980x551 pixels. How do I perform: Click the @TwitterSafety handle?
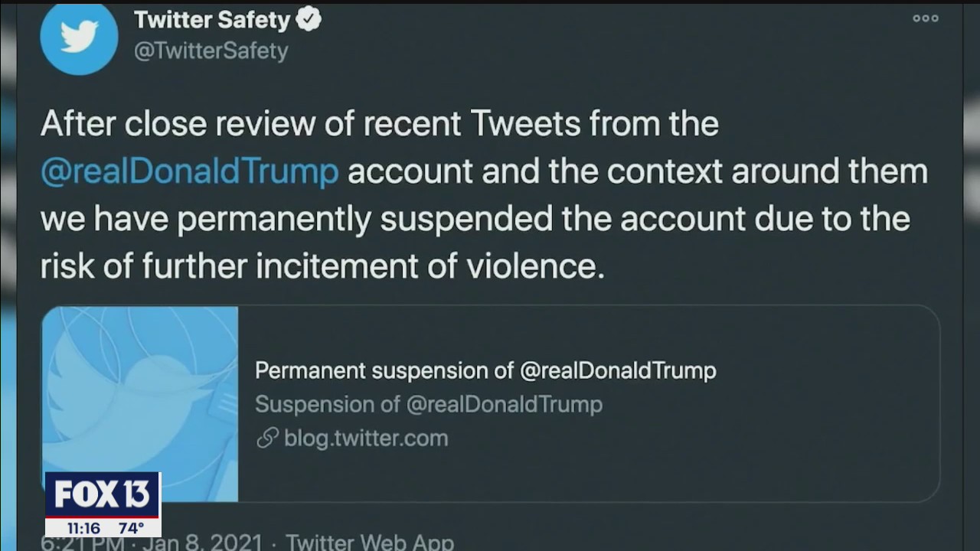click(x=211, y=51)
